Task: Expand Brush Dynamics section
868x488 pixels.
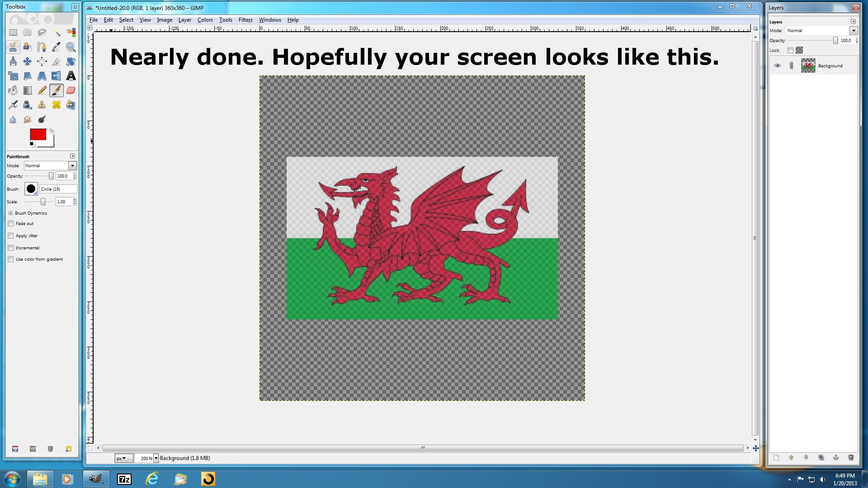Action: (x=10, y=213)
